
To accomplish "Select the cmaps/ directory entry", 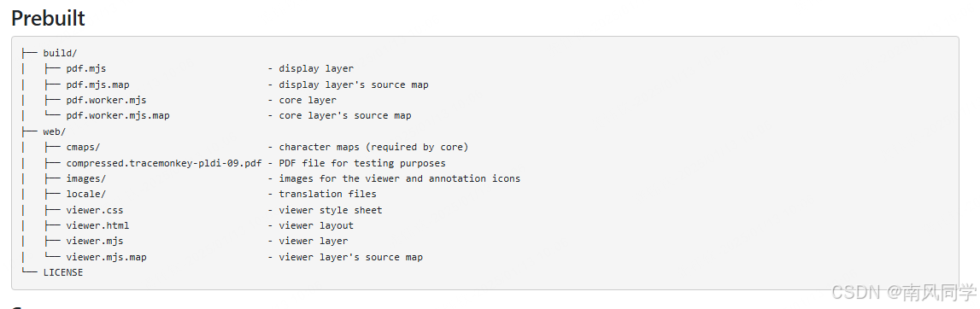I will coord(83,148).
